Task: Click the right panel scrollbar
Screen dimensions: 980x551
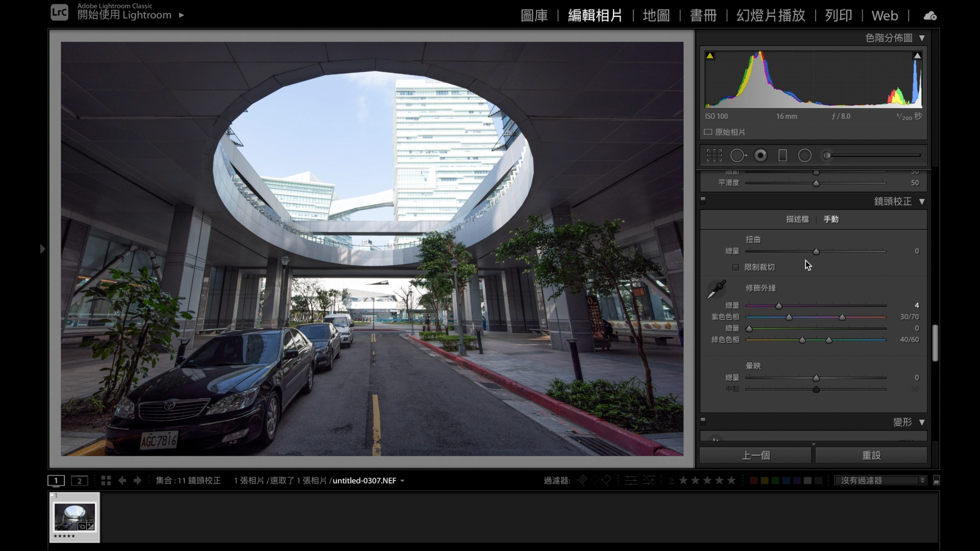Action: pos(935,343)
